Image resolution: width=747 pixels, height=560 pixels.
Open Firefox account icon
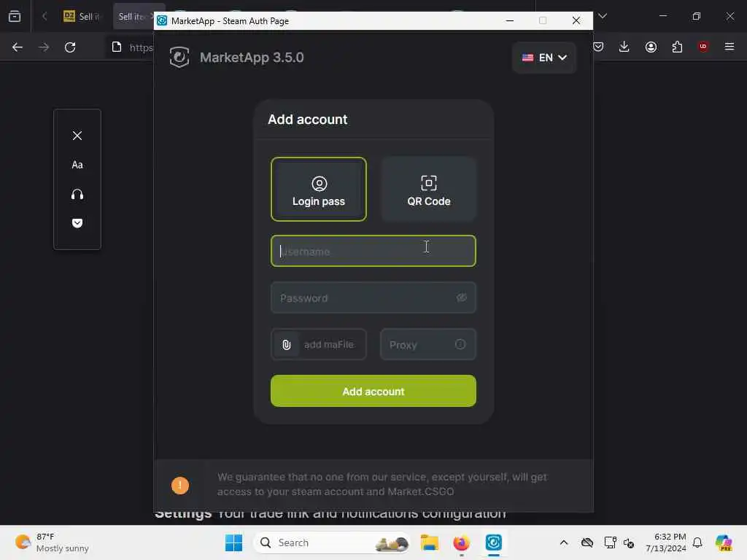point(651,47)
